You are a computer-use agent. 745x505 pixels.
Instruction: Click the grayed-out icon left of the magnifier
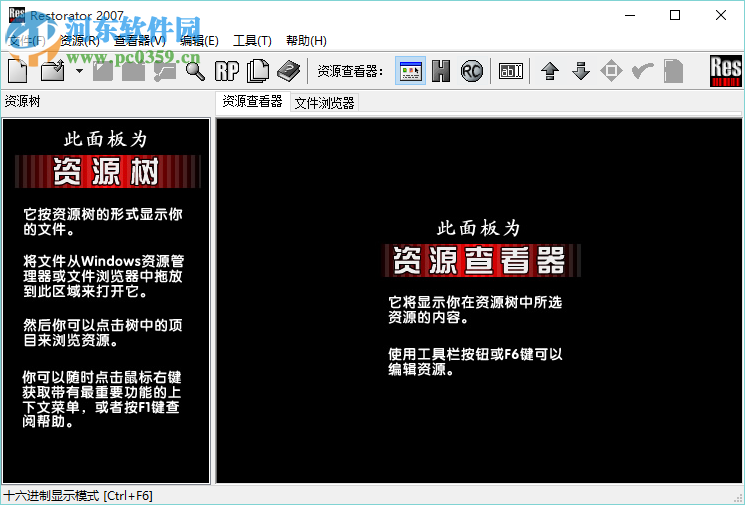tap(165, 72)
